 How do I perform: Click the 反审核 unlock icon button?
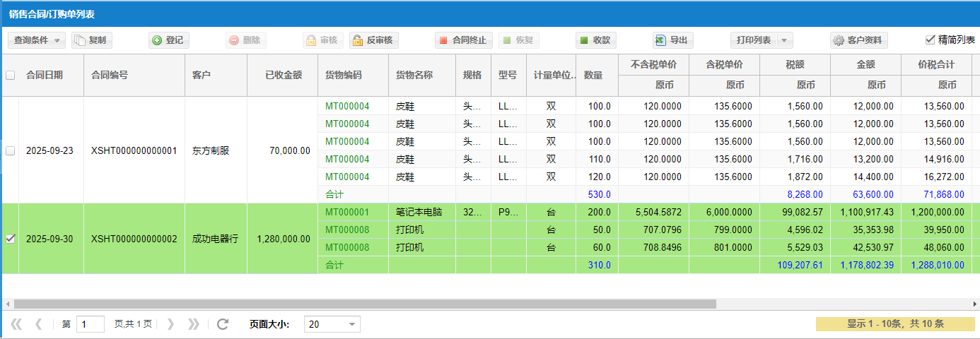pos(358,40)
